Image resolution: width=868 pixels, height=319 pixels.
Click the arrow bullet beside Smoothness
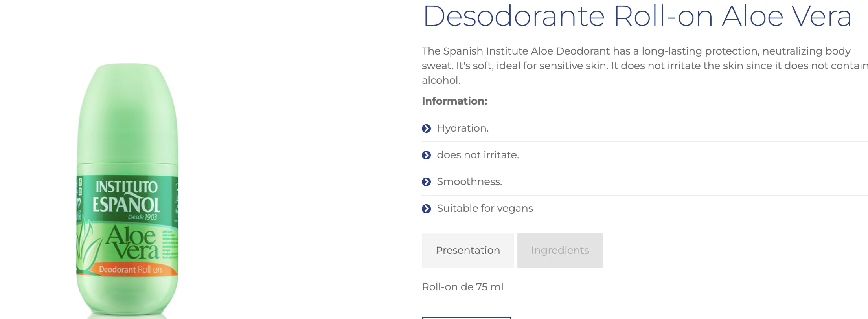426,182
